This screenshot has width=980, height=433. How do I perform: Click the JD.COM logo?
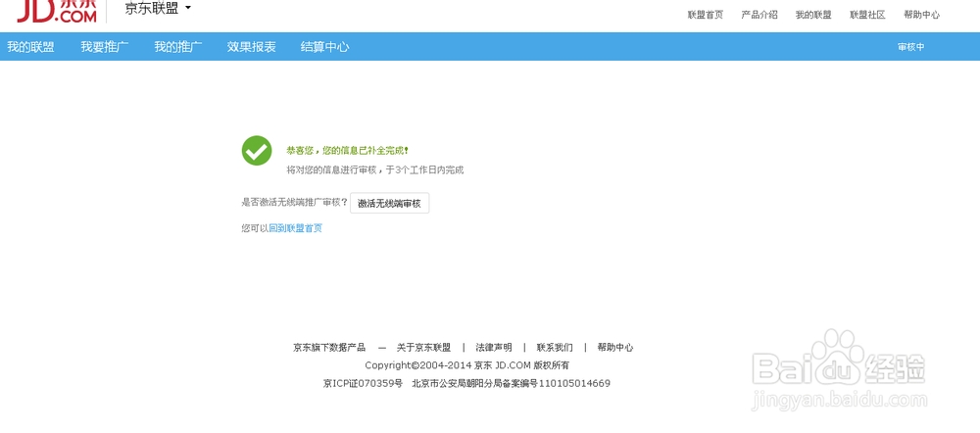coord(57,11)
